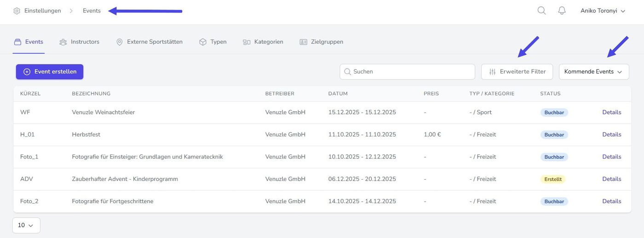Screen dimensions: 644x238
Task: Click Details for Fotografie für Fortgeschrittene
Action: (x=611, y=201)
